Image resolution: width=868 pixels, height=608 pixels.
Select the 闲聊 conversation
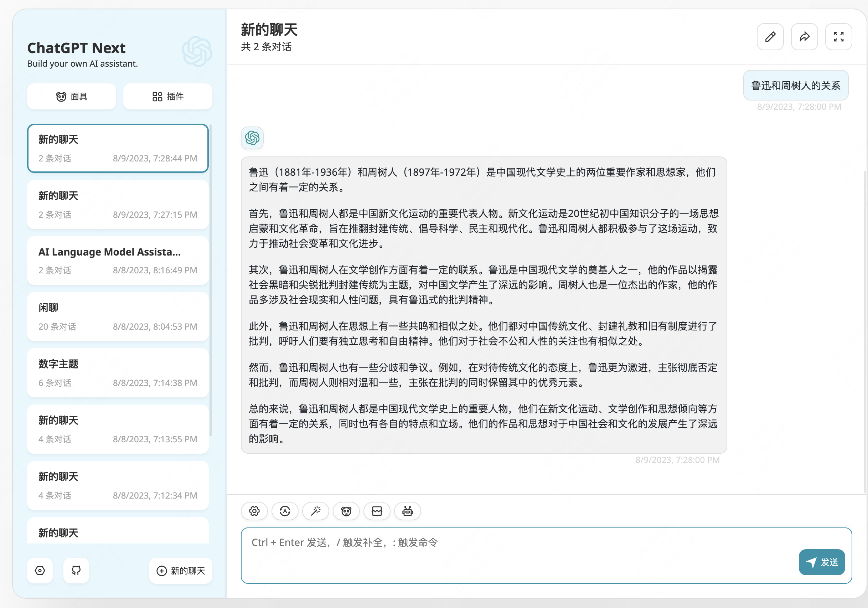(118, 316)
